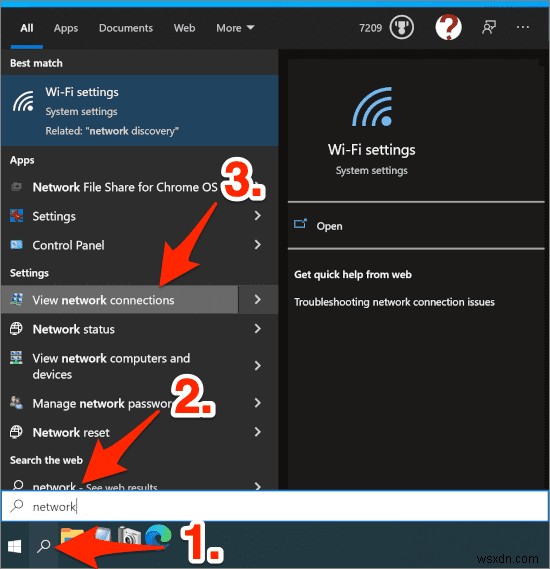The image size is (550, 569).
Task: Open View network computers and devices
Action: click(x=120, y=366)
